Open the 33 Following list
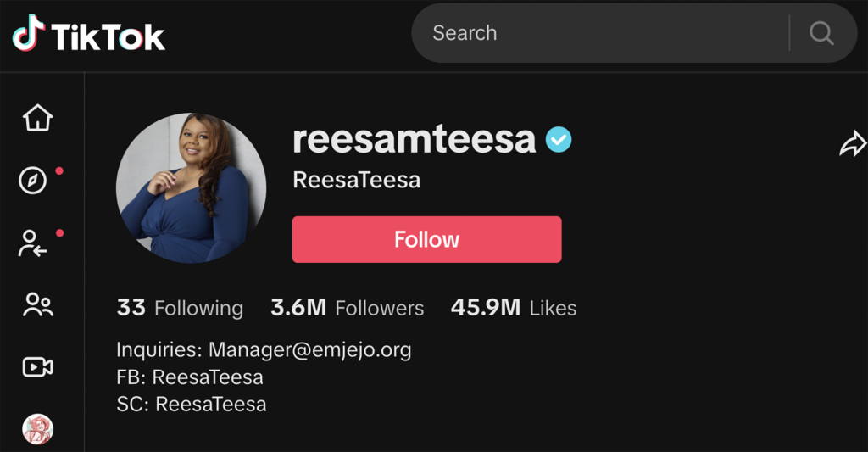Image resolution: width=868 pixels, height=452 pixels. [x=180, y=308]
